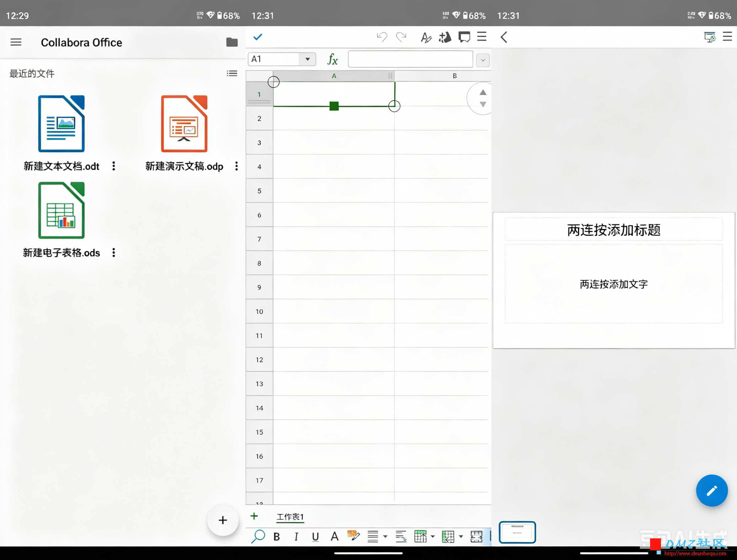
Task: Select the 两连按添加文字 text placeholder
Action: click(x=614, y=284)
